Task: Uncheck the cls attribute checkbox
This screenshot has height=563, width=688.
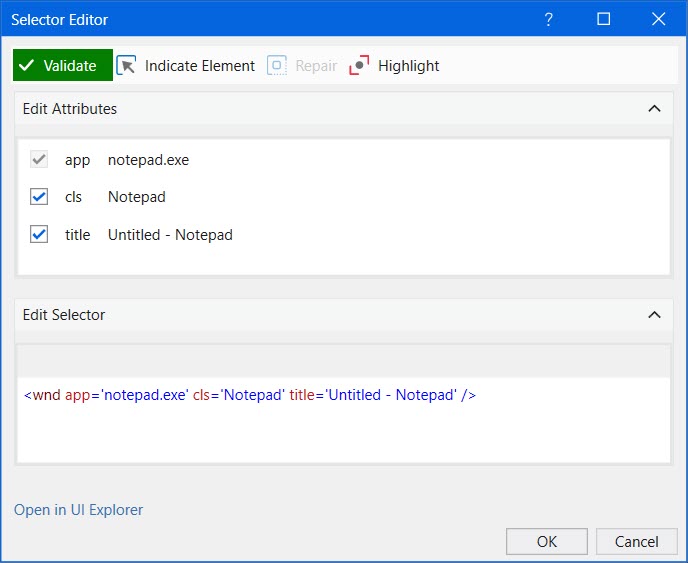Action: coord(39,197)
